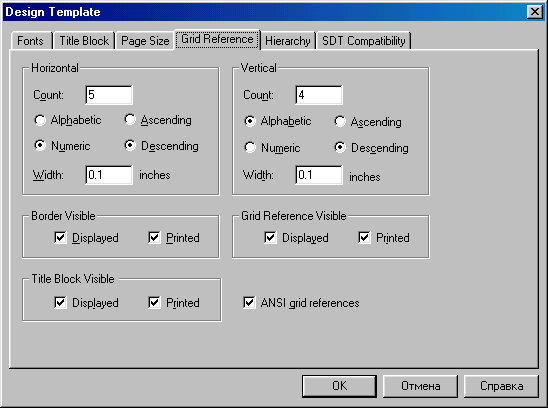Viewport: 548px width, 408px height.
Task: Click the Vertical Width input field
Action: pyautogui.click(x=319, y=174)
